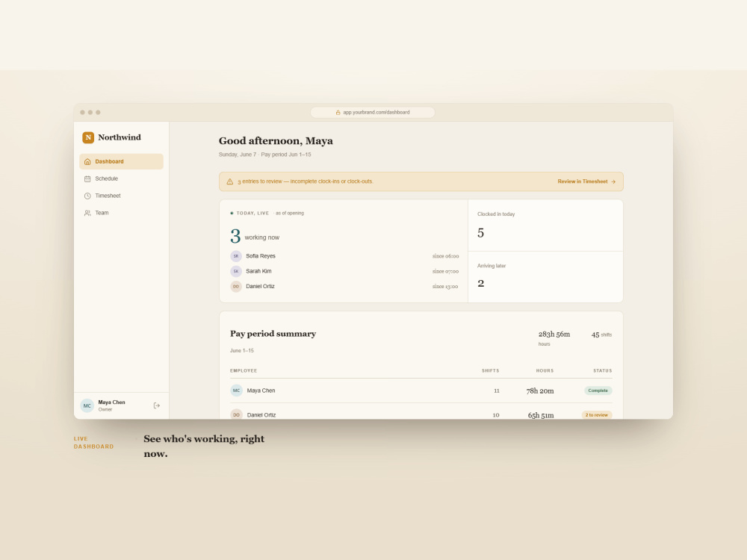Screen dimensions: 747x560
Task: Open the Schedule page
Action: point(121,178)
